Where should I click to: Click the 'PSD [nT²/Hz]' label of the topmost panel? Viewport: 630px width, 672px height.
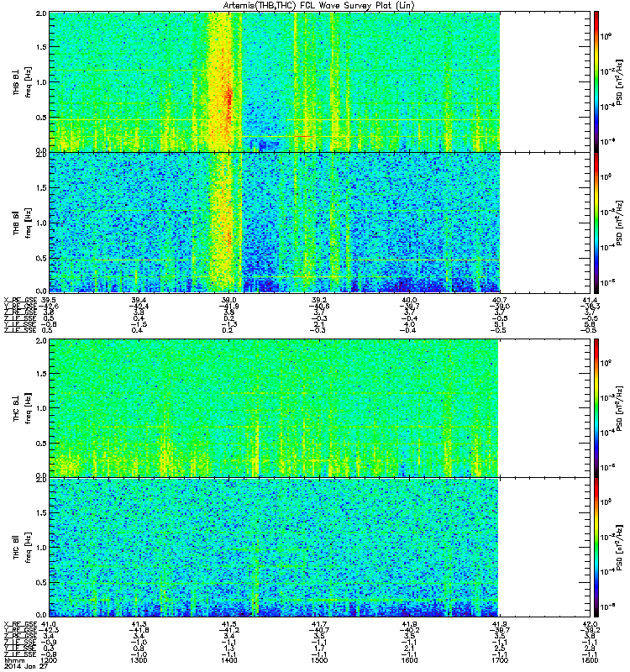[619, 82]
